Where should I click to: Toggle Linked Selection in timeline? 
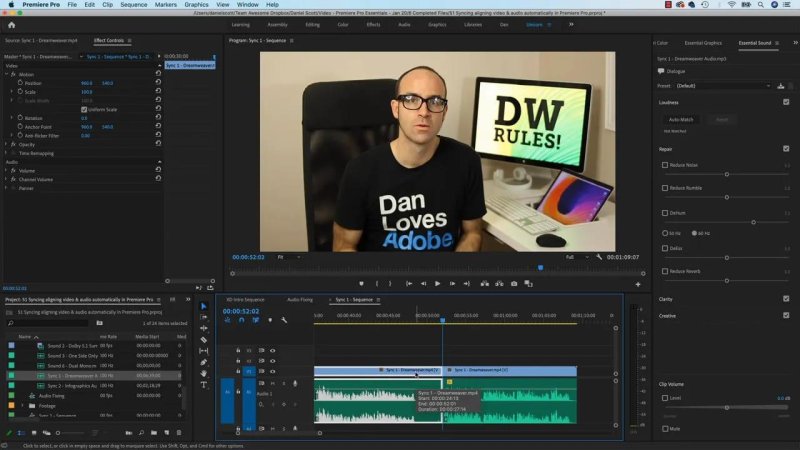coord(256,320)
